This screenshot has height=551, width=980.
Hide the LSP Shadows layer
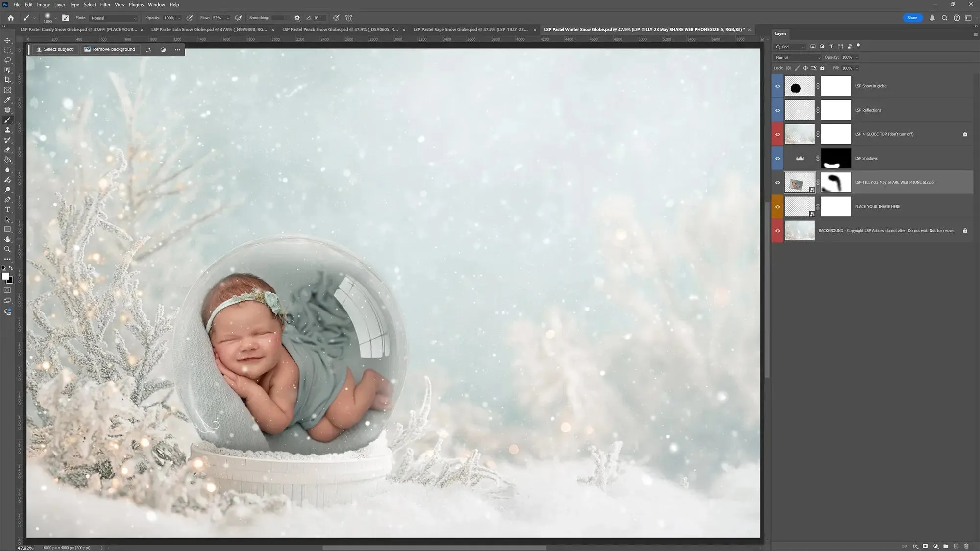(777, 158)
